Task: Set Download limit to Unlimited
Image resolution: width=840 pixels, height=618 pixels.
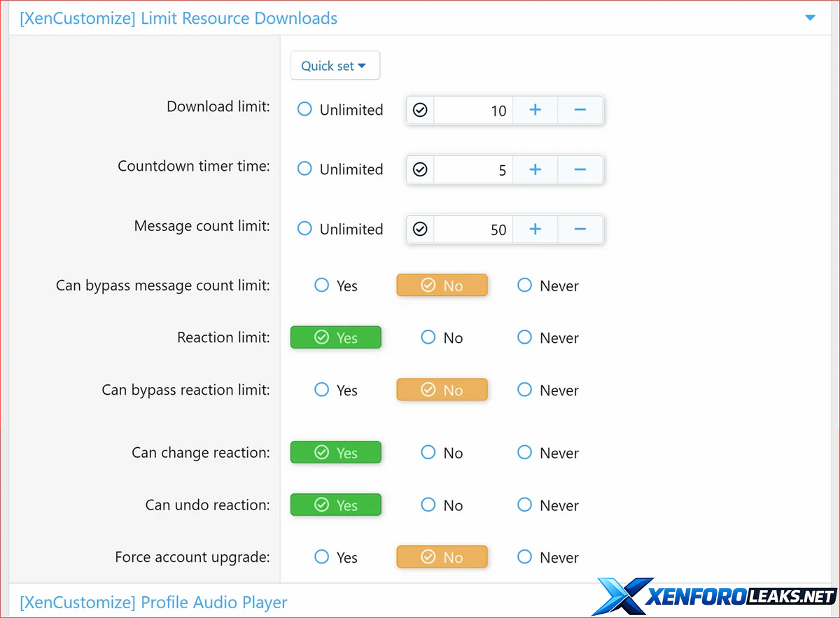Action: point(305,109)
